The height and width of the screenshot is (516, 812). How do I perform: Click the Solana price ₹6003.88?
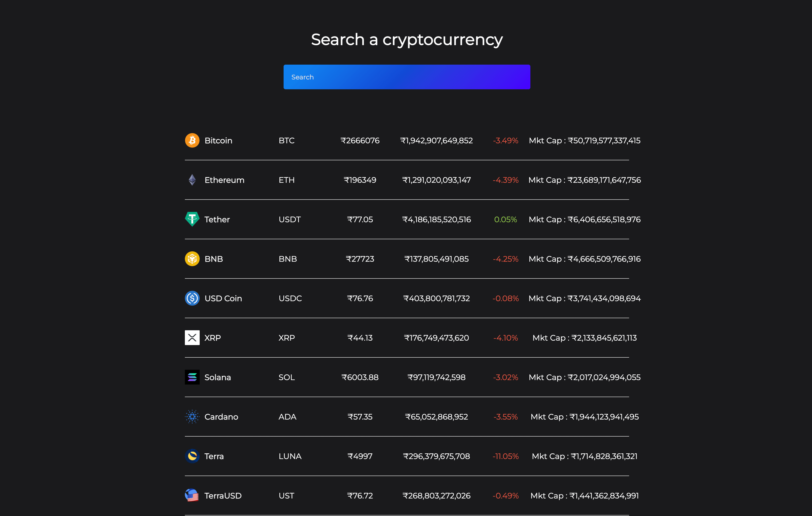click(x=360, y=377)
